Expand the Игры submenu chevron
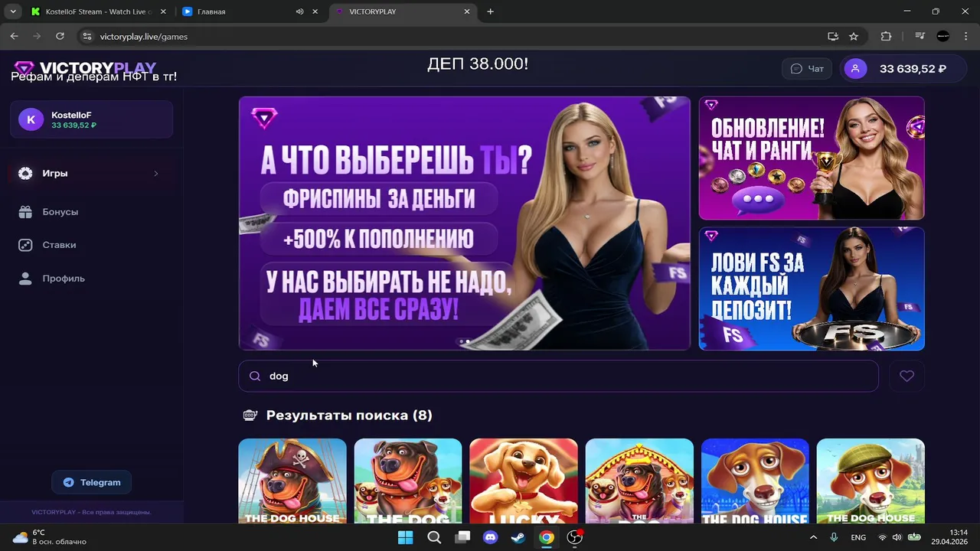Image resolution: width=980 pixels, height=551 pixels. click(155, 174)
